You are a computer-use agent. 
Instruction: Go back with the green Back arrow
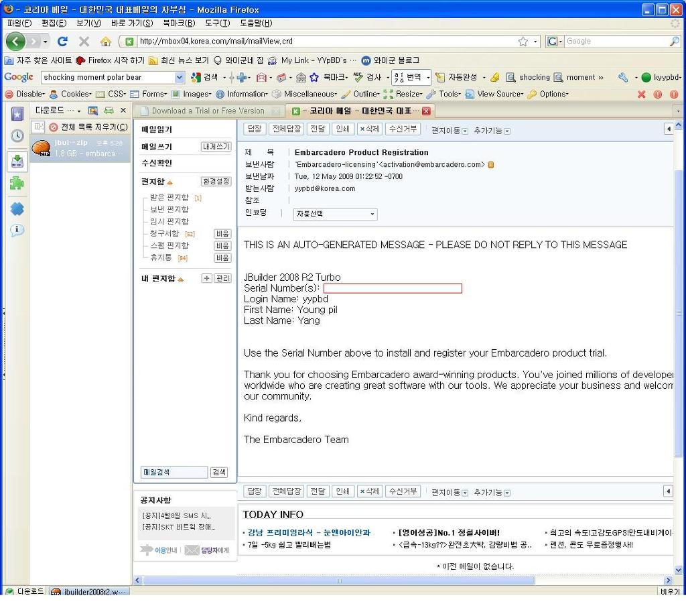pos(16,42)
